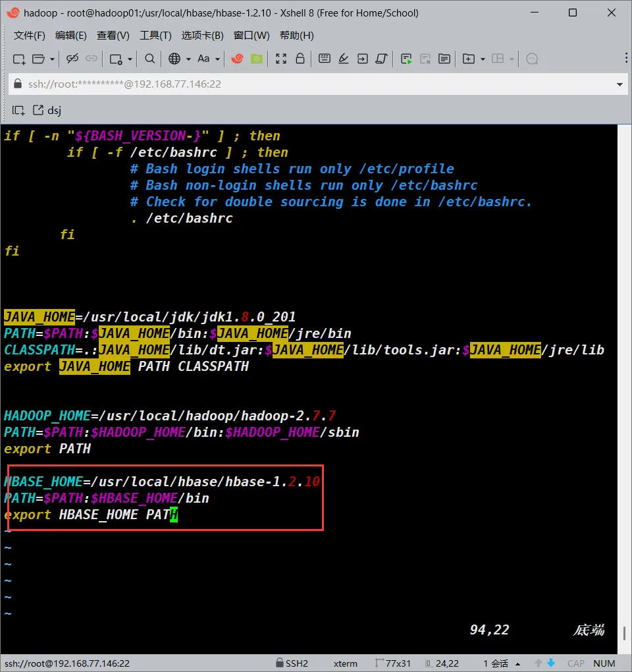Click the Script scroll icon
This screenshot has height=672, width=632.
pos(381,59)
